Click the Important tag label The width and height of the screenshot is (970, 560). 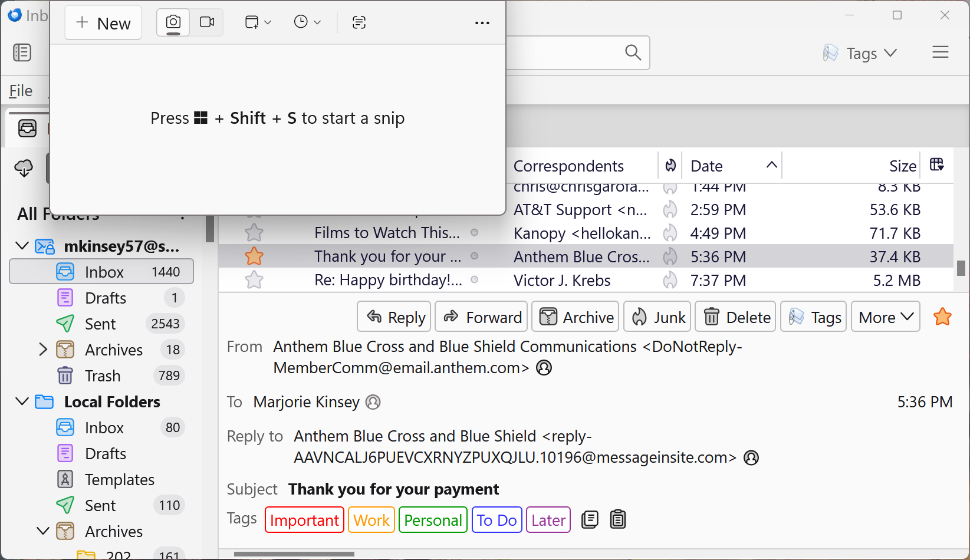tap(304, 520)
